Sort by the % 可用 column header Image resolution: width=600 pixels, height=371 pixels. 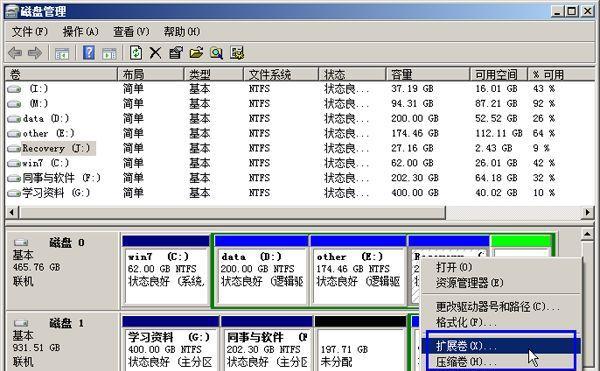point(561,74)
